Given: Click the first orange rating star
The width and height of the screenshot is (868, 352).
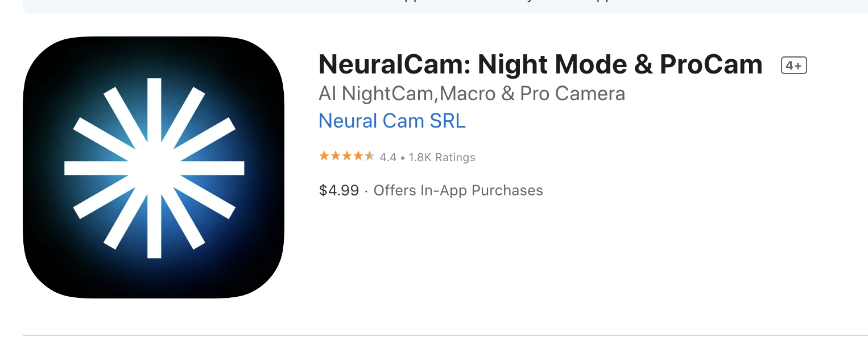Looking at the screenshot, I should [x=324, y=156].
